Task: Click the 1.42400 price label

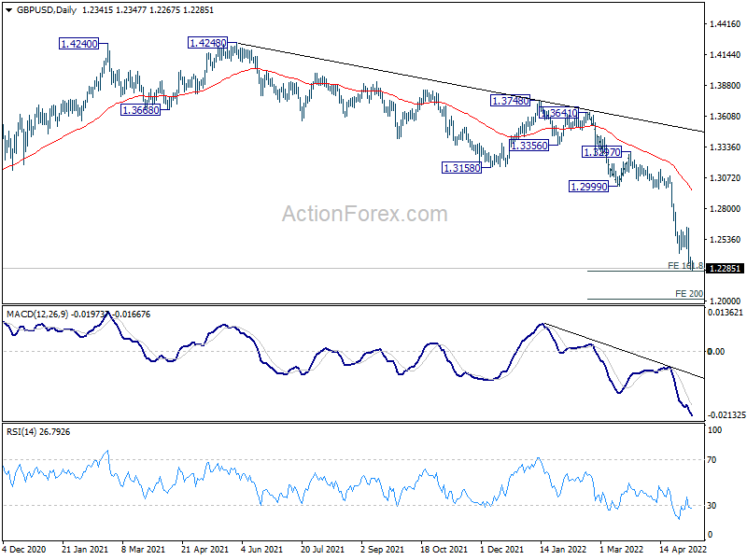Action: click(79, 43)
